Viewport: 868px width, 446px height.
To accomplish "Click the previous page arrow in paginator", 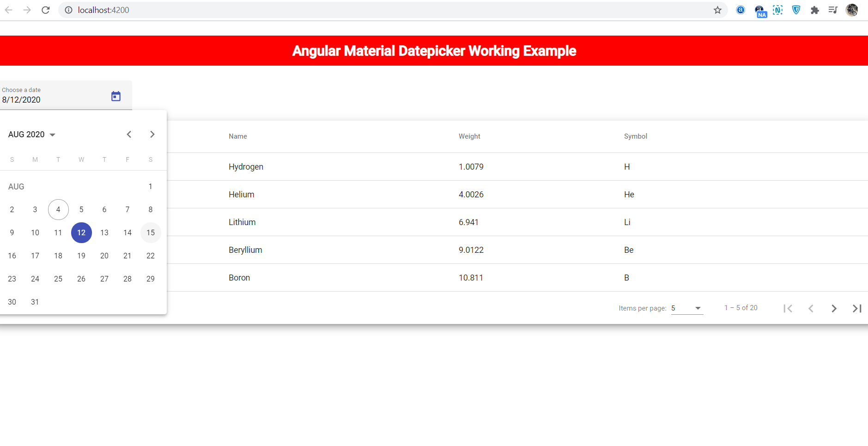I will (x=811, y=308).
